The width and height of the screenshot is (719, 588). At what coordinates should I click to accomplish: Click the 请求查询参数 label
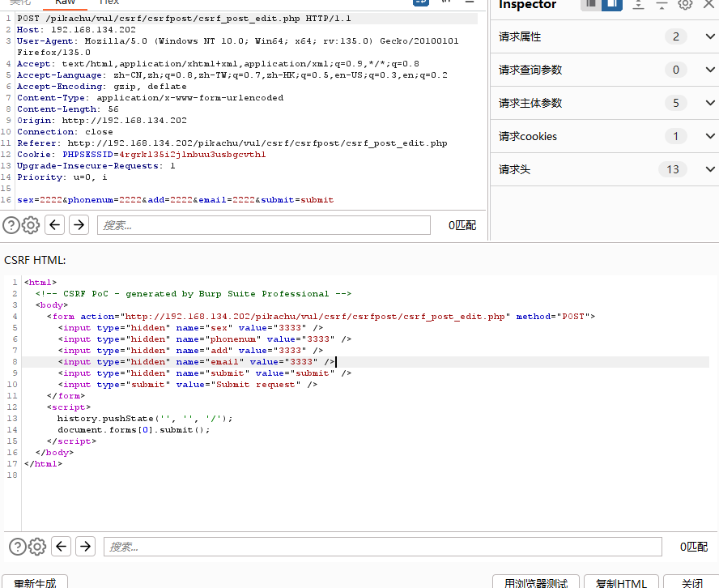click(x=530, y=70)
